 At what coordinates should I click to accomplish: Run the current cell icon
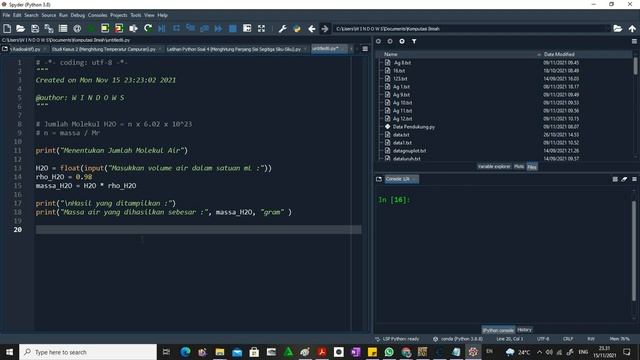coord(105,29)
